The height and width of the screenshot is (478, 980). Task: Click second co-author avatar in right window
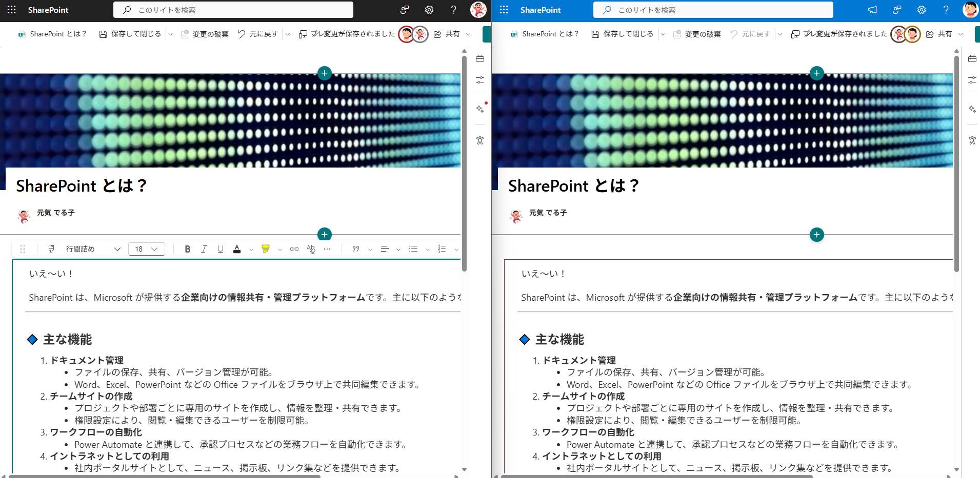click(x=912, y=34)
